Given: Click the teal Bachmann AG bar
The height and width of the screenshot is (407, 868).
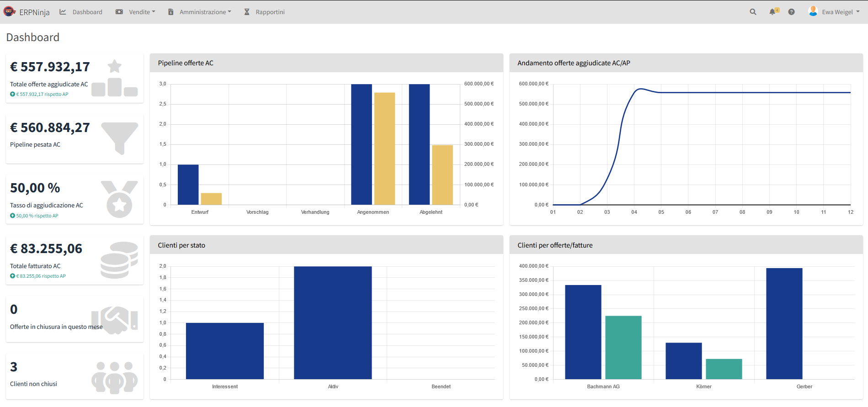Looking at the screenshot, I should [623, 348].
